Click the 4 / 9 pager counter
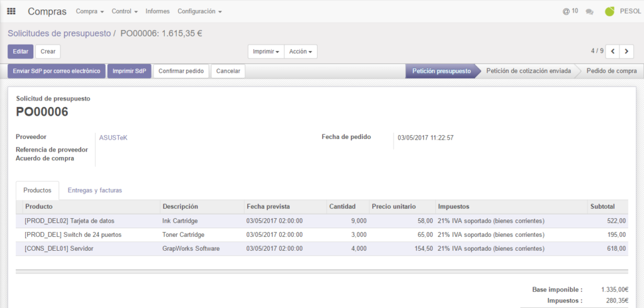 click(x=597, y=52)
